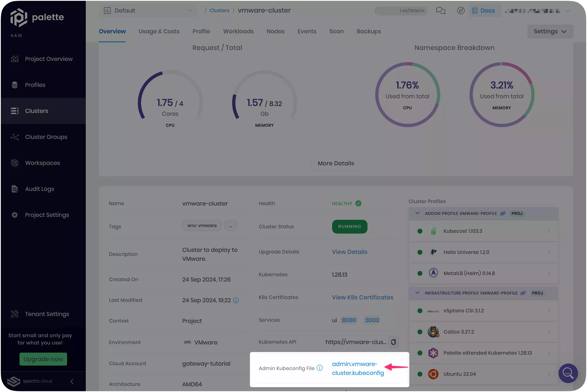Copy the Kubernetes API URL
587x392 pixels.
394,342
